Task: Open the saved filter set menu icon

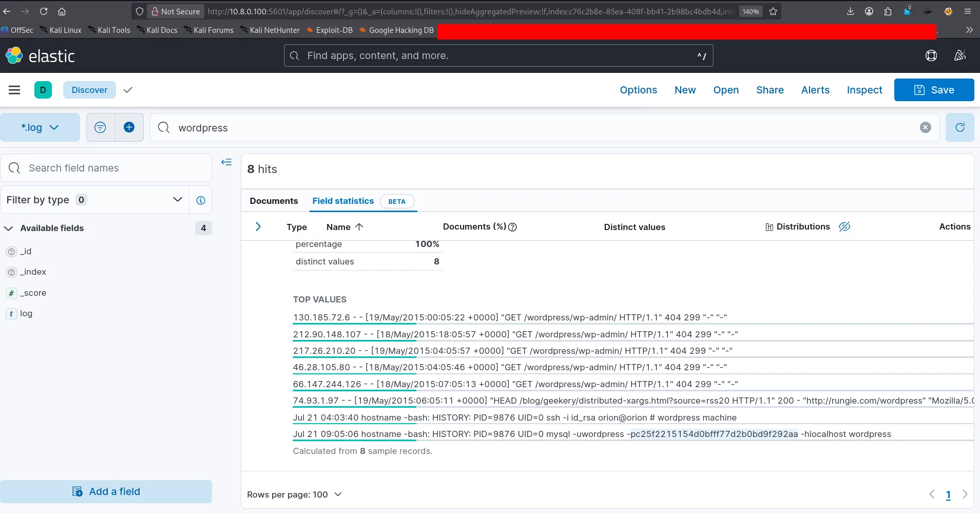Action: coord(100,127)
